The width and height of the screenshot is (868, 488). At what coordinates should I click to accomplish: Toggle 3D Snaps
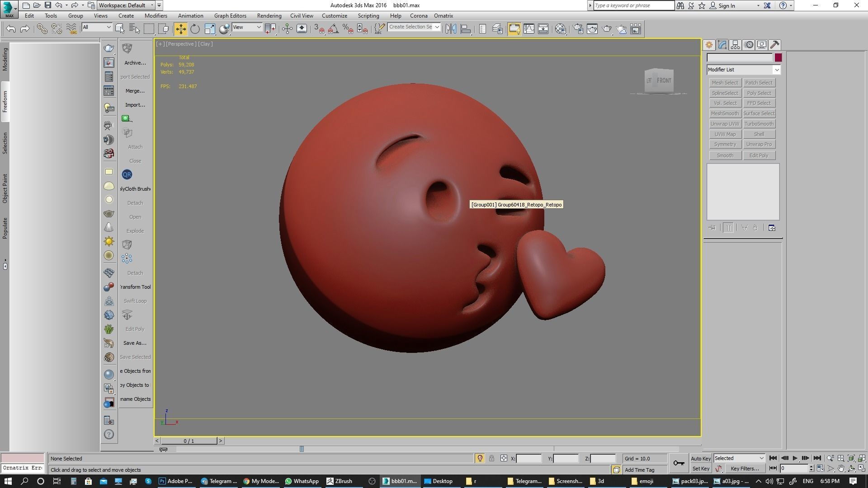click(x=319, y=29)
